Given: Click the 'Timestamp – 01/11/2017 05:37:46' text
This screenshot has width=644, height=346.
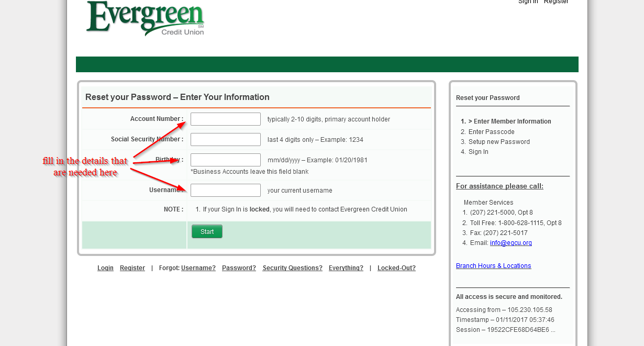Looking at the screenshot, I should click(505, 320).
